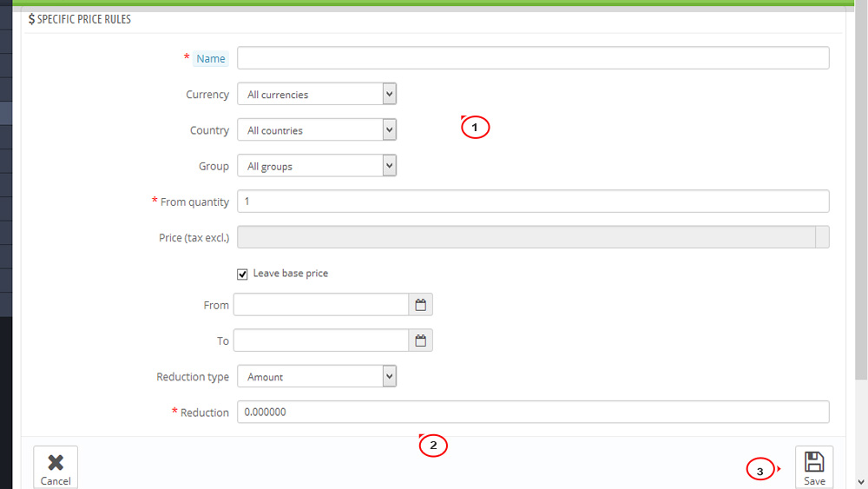Click the From date field
868x489 pixels.
(321, 305)
